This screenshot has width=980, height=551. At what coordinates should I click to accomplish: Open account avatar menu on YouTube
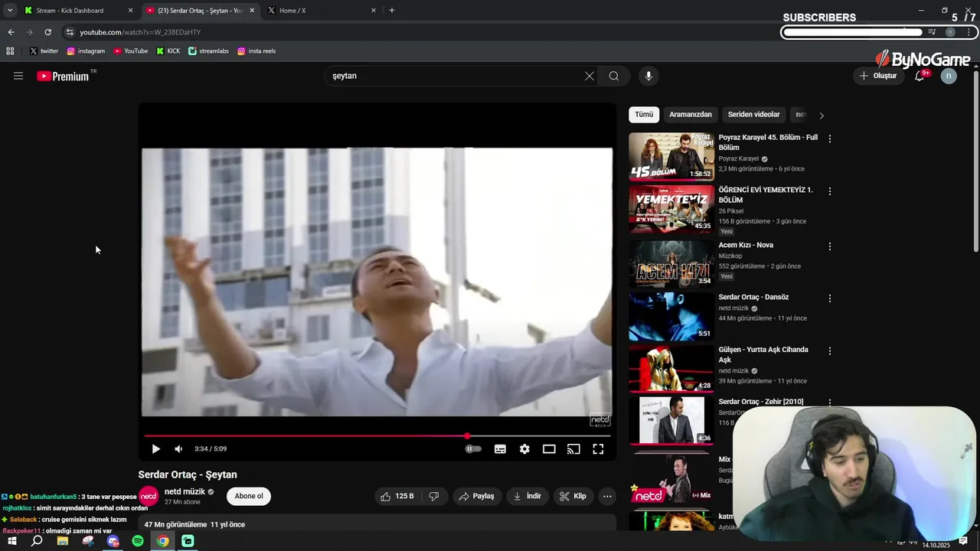(x=949, y=76)
